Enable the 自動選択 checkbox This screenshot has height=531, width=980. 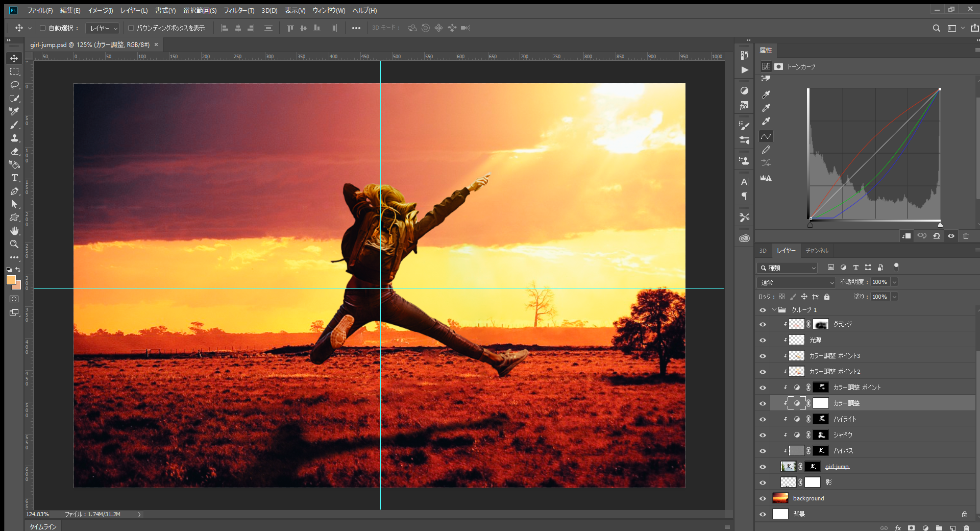[43, 28]
